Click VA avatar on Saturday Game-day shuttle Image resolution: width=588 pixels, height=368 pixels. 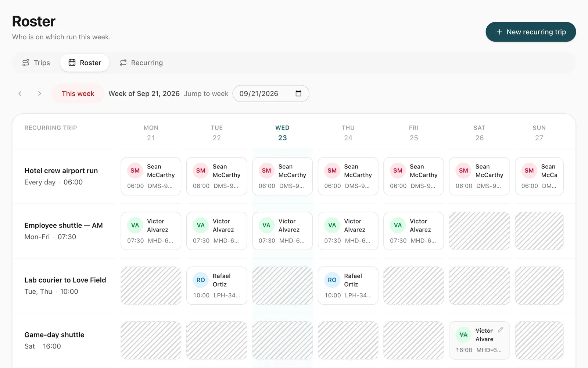[463, 335]
